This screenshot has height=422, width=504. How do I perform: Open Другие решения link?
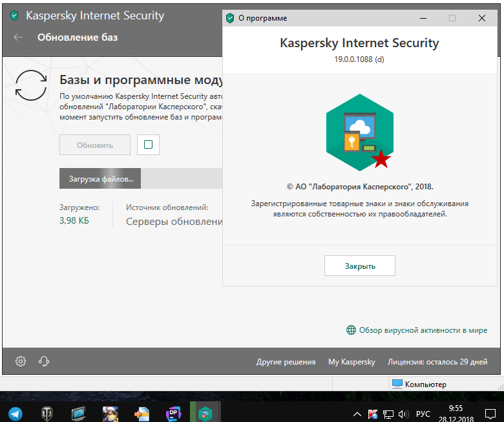click(286, 362)
